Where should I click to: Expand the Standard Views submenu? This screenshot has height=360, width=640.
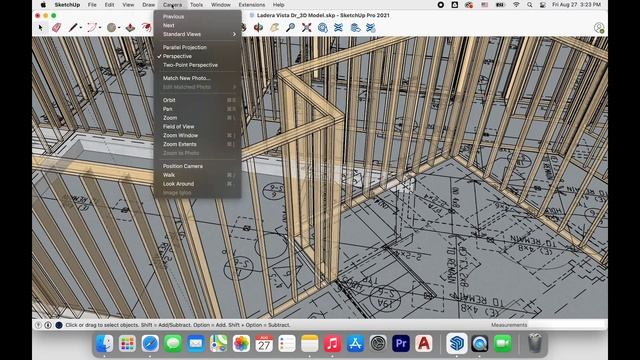tap(198, 34)
